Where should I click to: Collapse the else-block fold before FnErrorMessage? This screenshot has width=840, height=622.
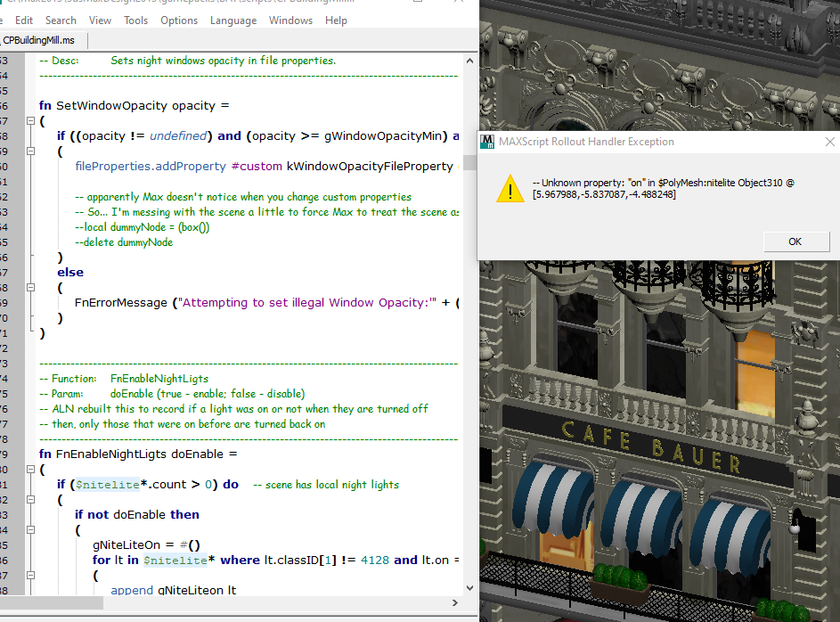31,288
